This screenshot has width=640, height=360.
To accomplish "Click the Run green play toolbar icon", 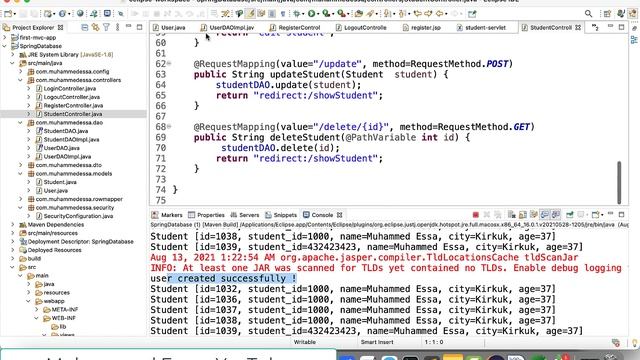I will (x=311, y=14).
